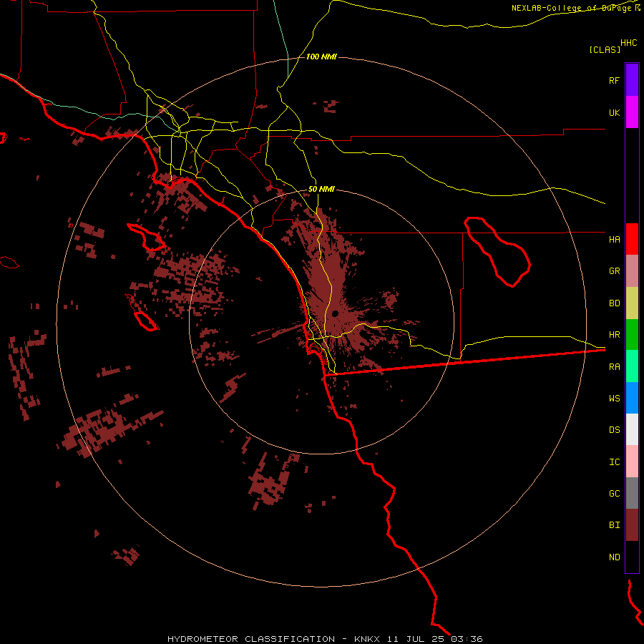The height and width of the screenshot is (644, 644).
Task: Click the 50 NMI range ring label
Action: coord(321,189)
